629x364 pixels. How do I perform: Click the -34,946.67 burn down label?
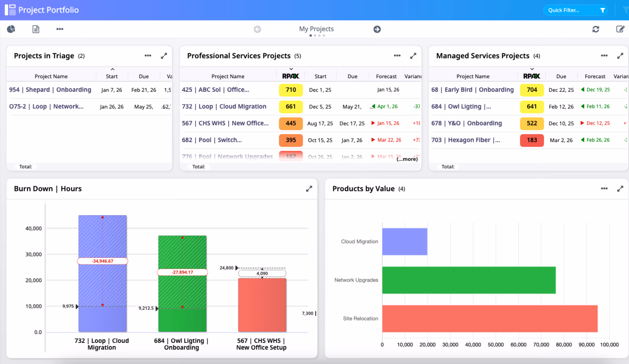[x=103, y=261]
